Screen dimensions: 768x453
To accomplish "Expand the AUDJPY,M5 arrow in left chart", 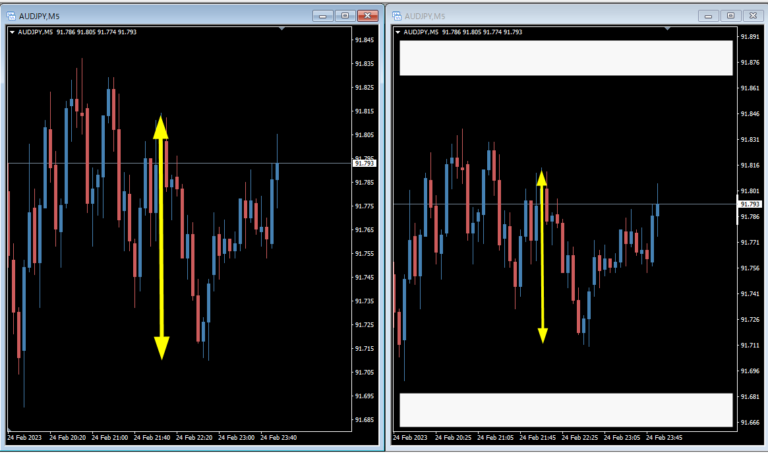I will [11, 32].
